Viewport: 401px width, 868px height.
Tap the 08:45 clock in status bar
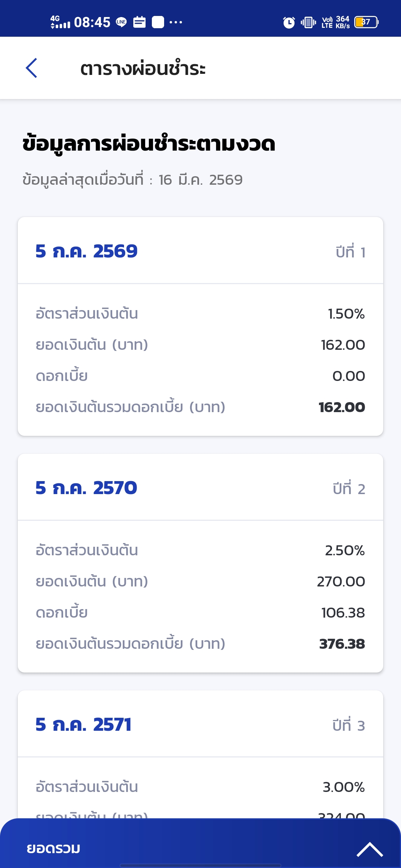coord(92,22)
